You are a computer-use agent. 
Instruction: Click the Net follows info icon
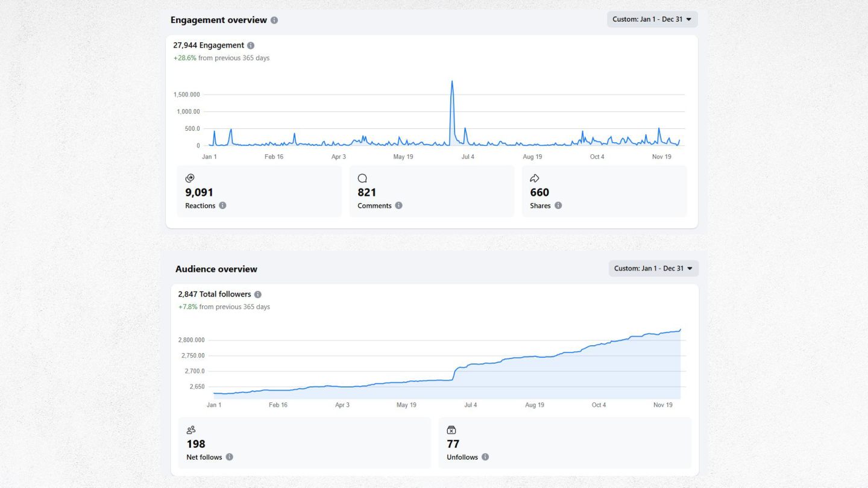tap(229, 457)
